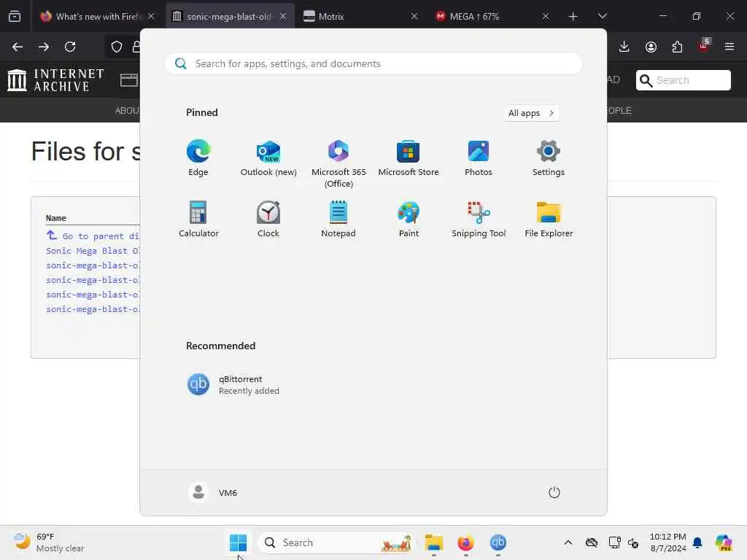Screen dimensions: 747x560
Task: Open the Firefox extensions puzzle icon
Action: tap(677, 47)
